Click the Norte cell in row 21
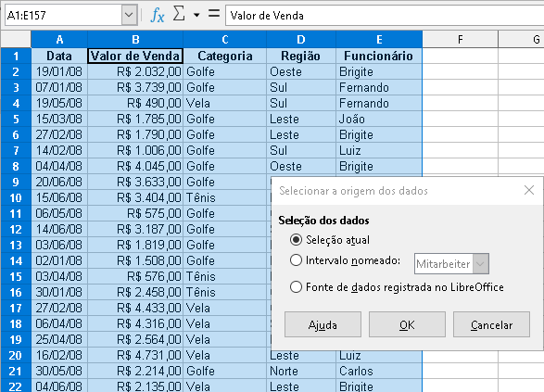 coord(301,372)
